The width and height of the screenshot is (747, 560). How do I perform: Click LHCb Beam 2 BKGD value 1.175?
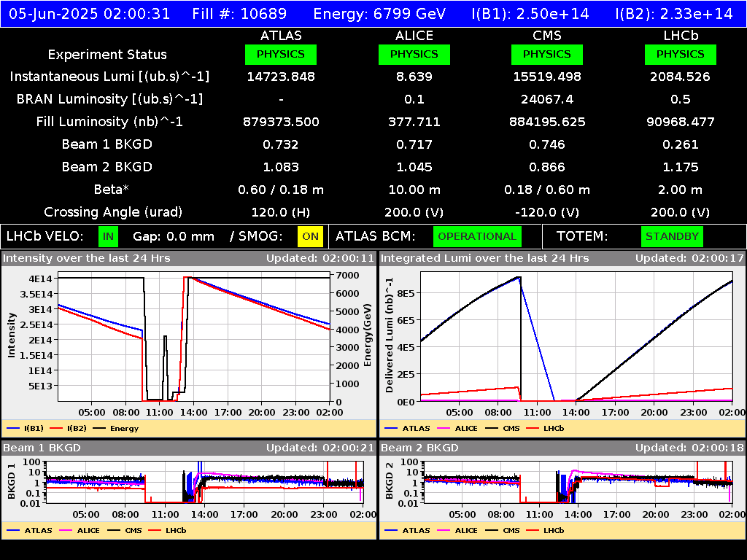point(681,167)
